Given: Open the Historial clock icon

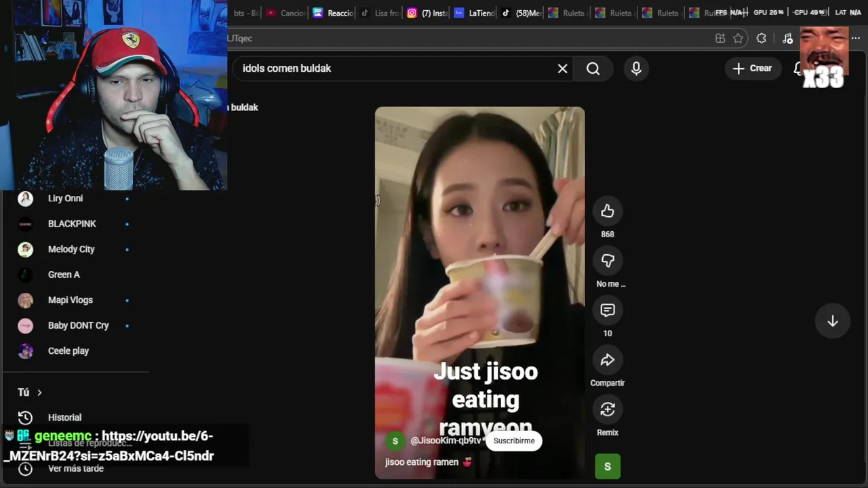Looking at the screenshot, I should 25,418.
